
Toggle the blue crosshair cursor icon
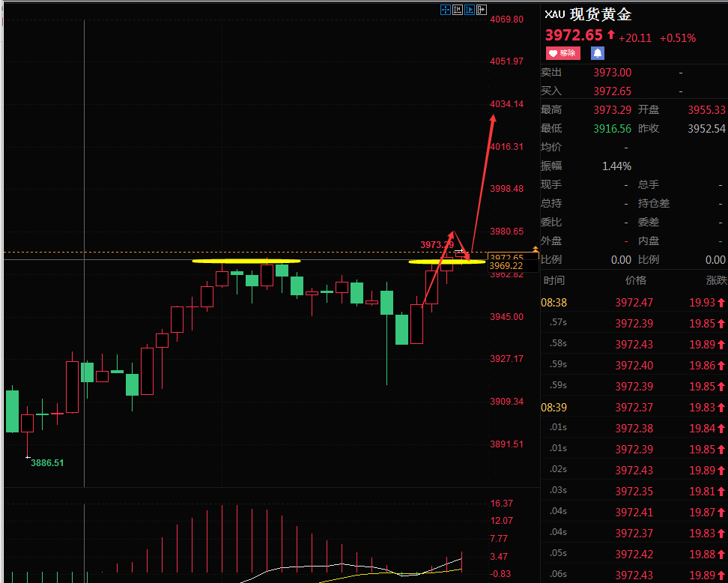tap(445, 10)
